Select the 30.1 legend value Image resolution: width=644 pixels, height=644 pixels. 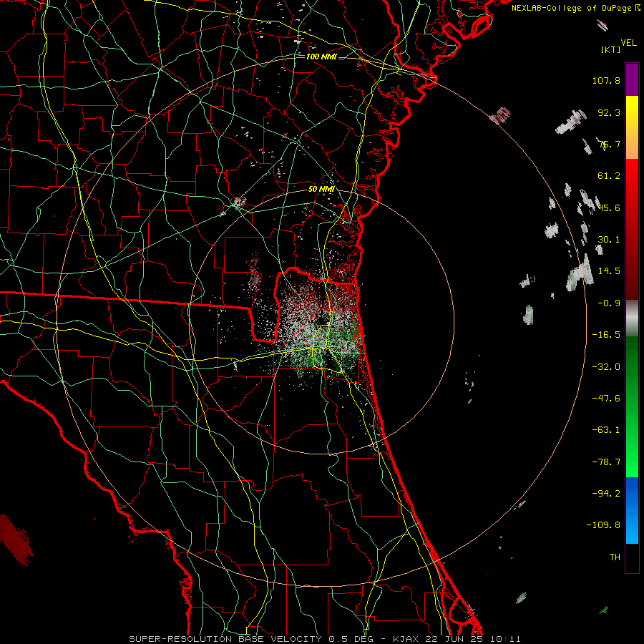pos(609,240)
